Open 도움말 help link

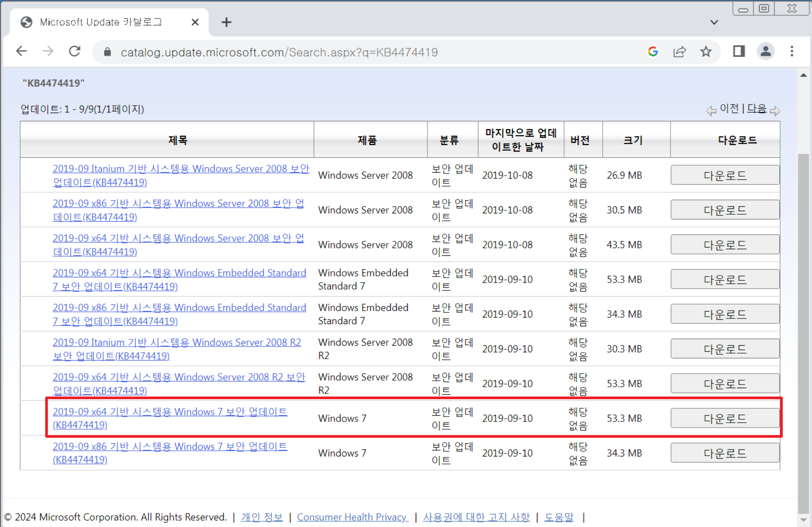click(x=558, y=517)
